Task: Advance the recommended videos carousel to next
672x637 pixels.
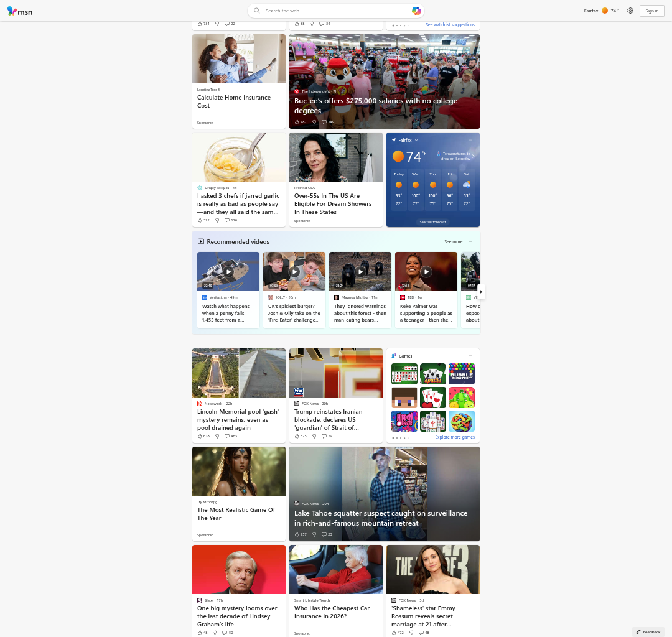Action: point(481,292)
